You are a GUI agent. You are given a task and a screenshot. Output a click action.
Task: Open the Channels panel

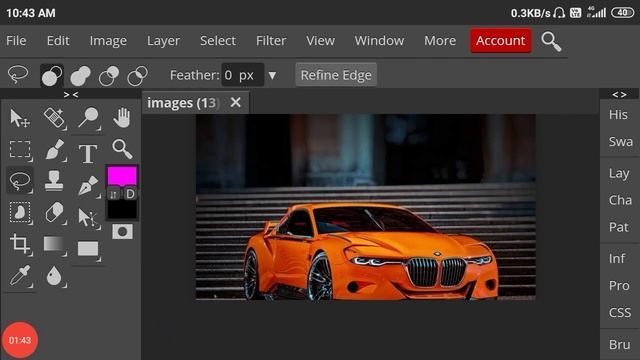[x=619, y=200]
